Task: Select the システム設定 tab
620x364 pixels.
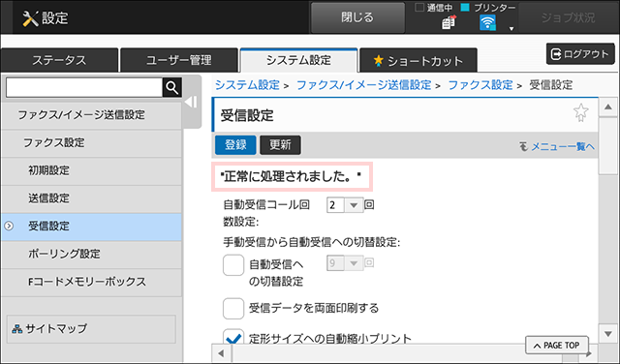Action: (298, 60)
